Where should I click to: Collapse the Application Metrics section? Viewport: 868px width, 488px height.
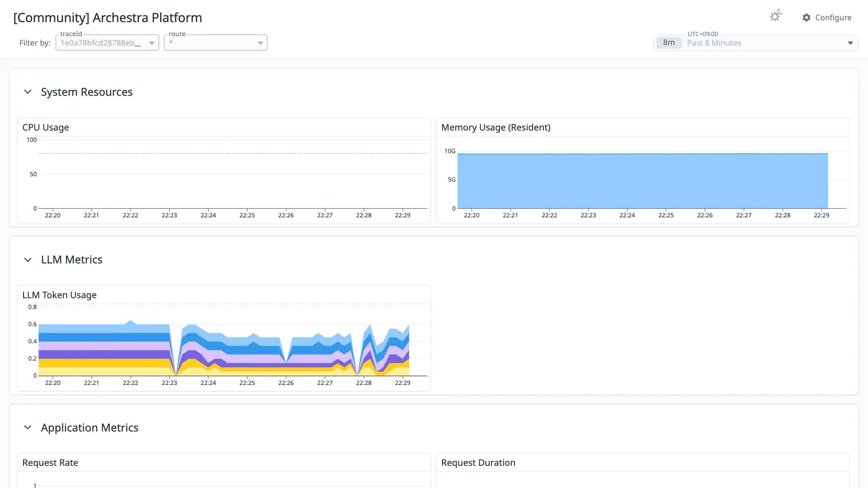pos(28,427)
